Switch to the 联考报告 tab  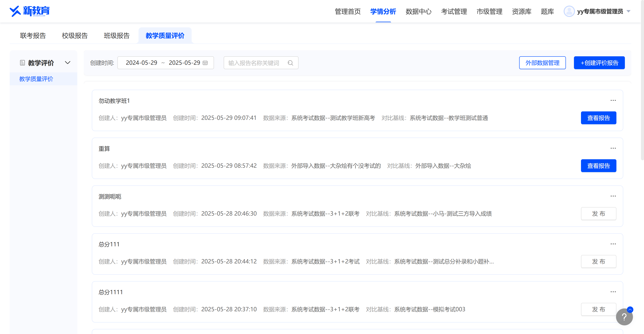[33, 36]
